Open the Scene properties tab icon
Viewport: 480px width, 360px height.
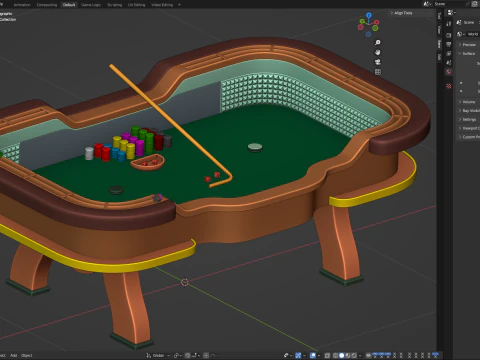click(x=449, y=62)
